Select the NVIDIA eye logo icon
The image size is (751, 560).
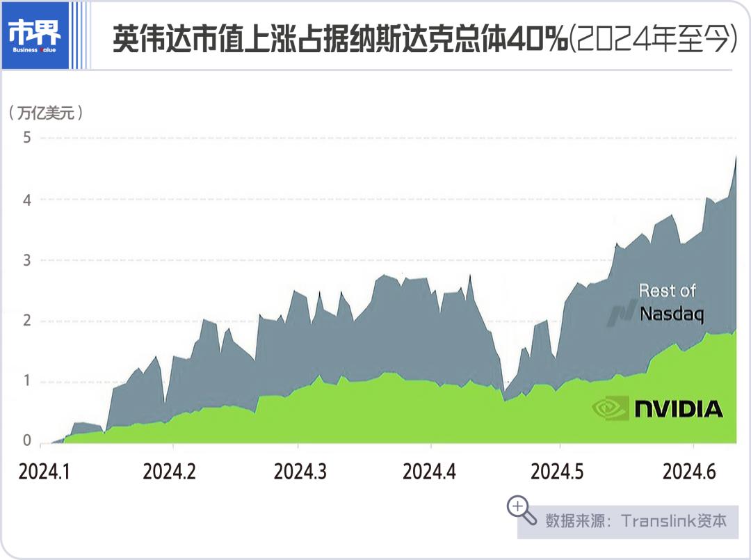coord(609,409)
